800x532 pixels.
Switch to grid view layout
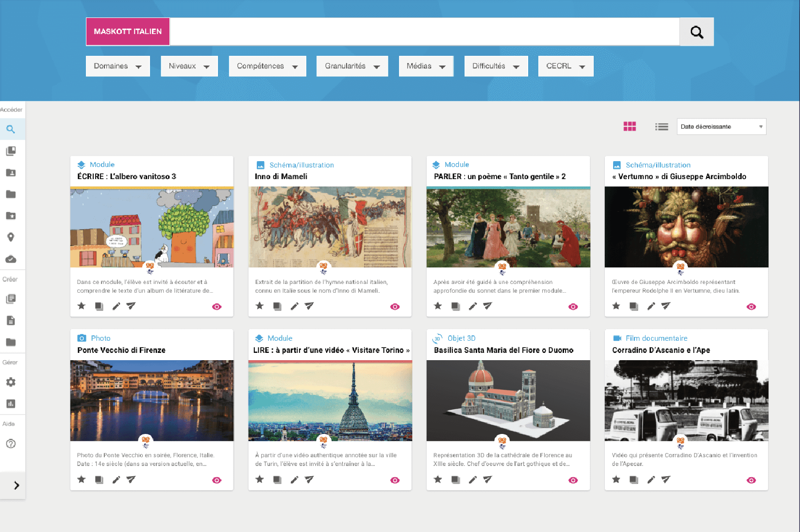[630, 127]
